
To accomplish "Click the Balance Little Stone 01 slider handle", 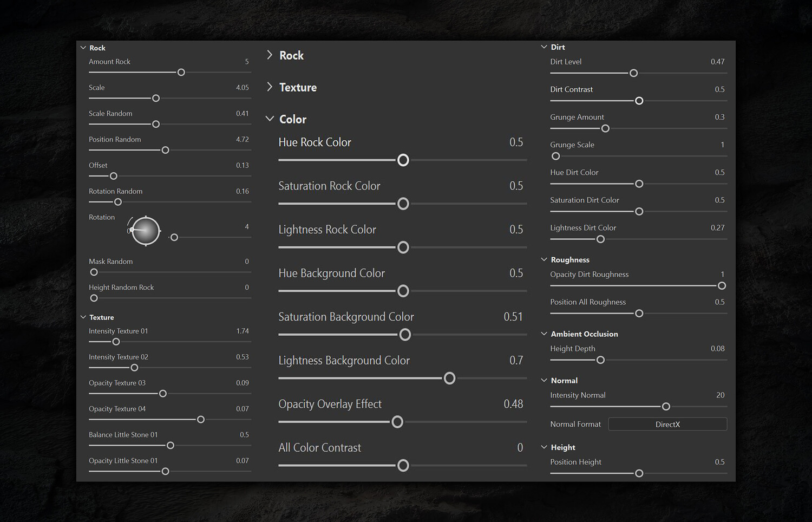I will [x=171, y=445].
